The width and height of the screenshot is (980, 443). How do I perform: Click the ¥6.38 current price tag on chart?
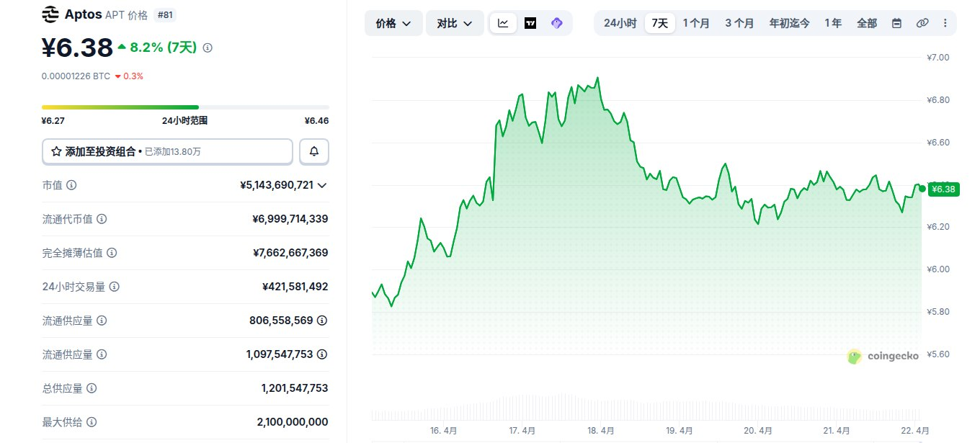tap(944, 189)
